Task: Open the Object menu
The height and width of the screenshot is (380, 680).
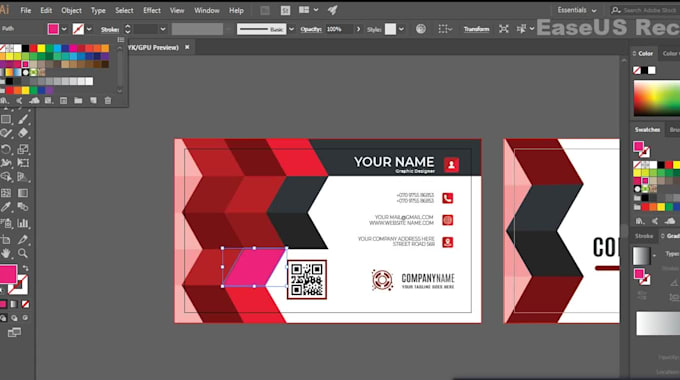Action: [x=71, y=10]
